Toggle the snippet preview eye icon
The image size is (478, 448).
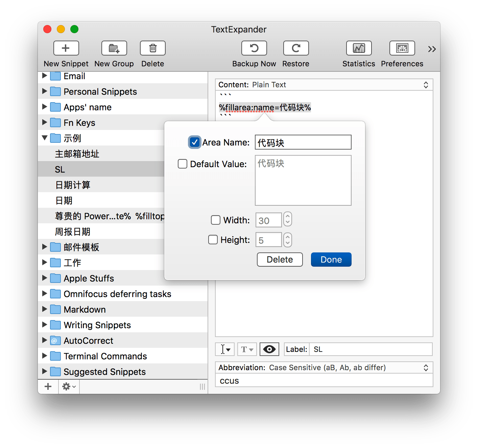(269, 349)
